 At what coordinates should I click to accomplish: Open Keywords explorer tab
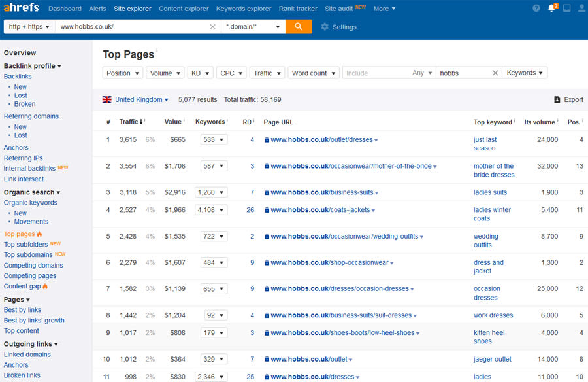[x=244, y=9]
